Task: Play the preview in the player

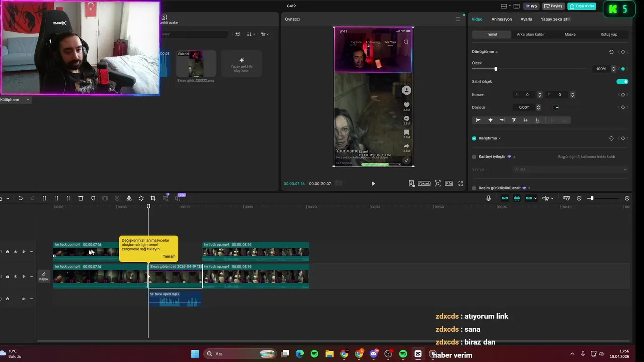Action: click(x=373, y=184)
